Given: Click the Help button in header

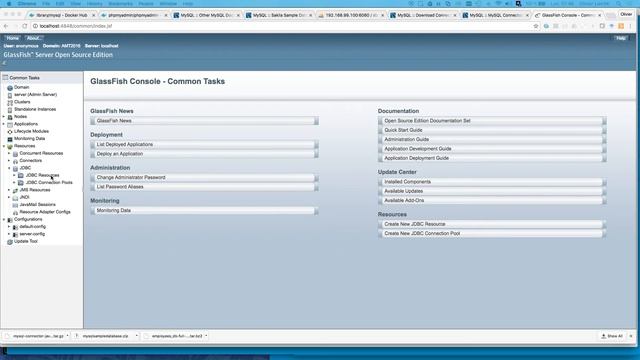Looking at the screenshot, I should 621,38.
